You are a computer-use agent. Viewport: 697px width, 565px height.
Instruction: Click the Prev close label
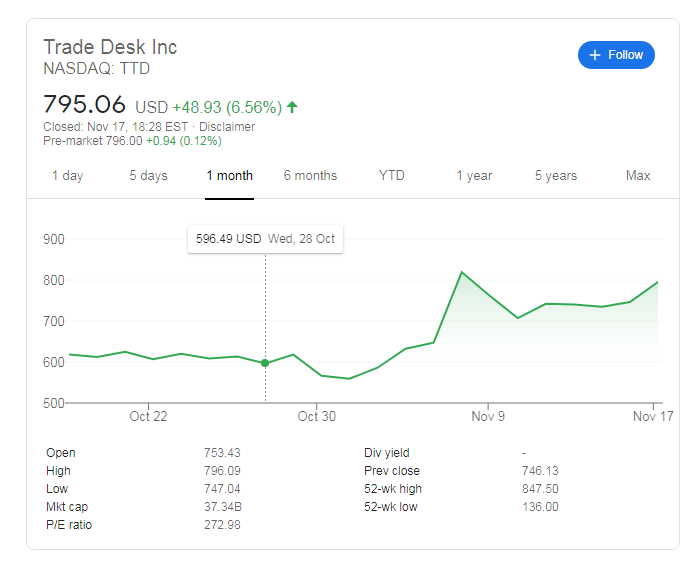(x=392, y=471)
